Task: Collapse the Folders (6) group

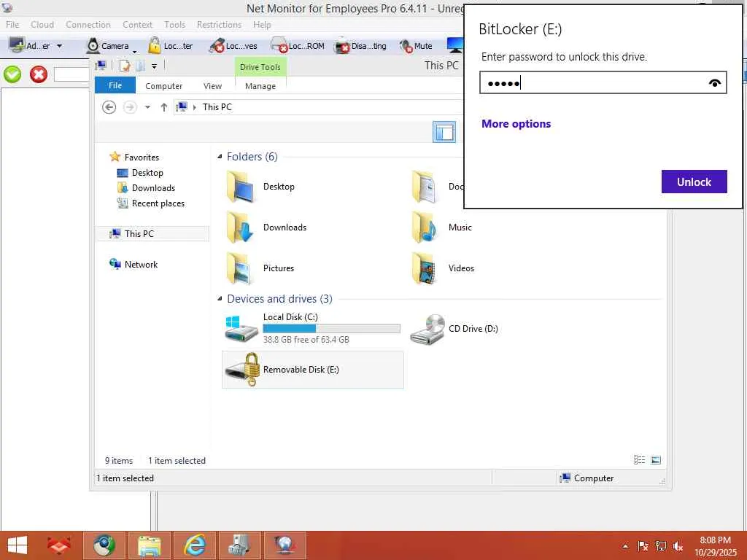Action: point(220,157)
